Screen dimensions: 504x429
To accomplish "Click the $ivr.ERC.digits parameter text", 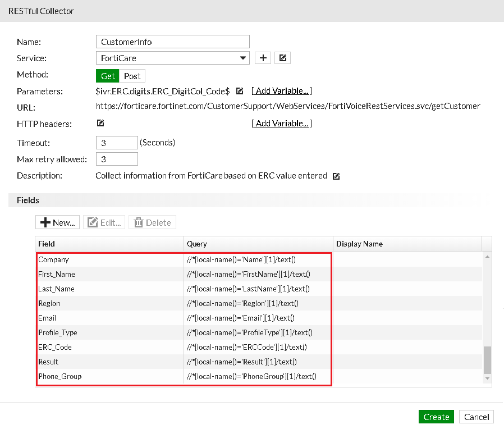I will [x=163, y=92].
